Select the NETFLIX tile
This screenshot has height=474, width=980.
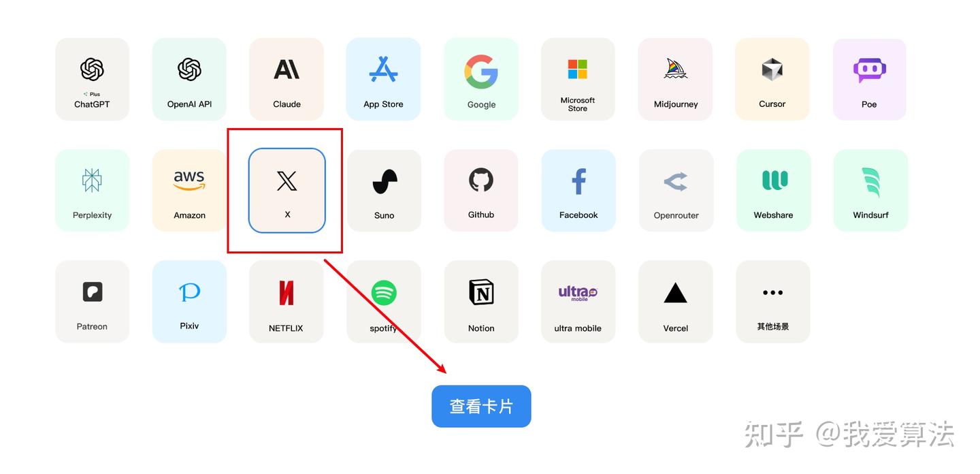pos(287,301)
